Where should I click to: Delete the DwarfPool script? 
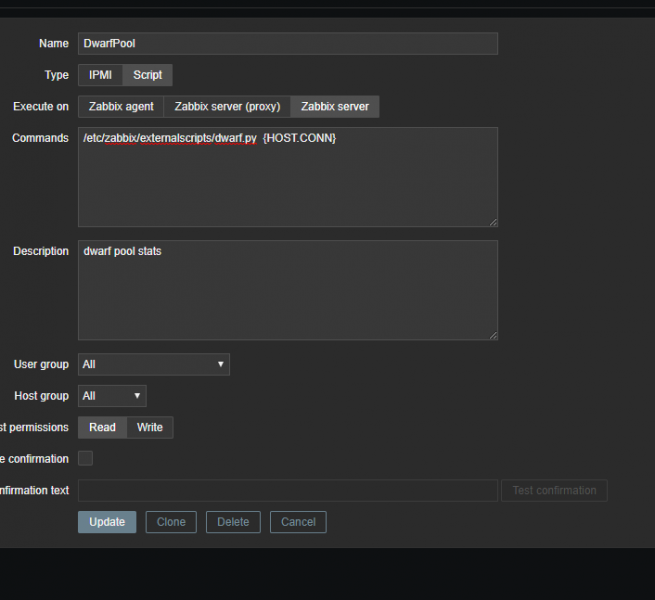[233, 522]
